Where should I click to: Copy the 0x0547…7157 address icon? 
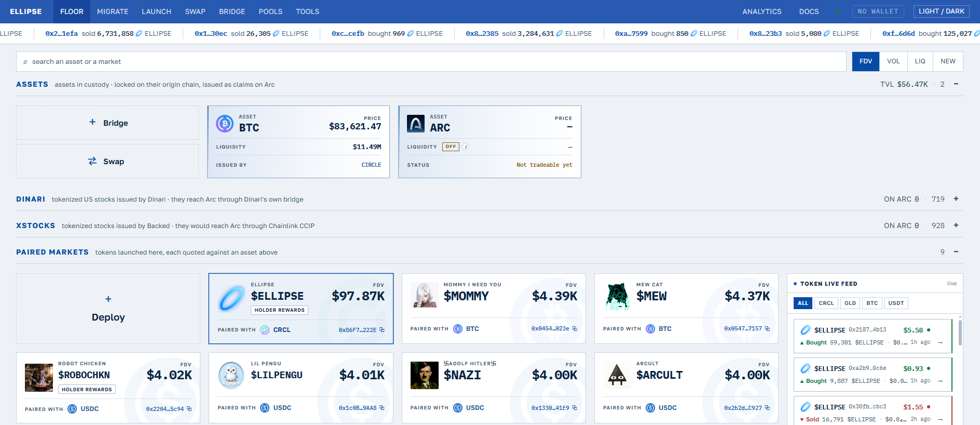click(767, 328)
